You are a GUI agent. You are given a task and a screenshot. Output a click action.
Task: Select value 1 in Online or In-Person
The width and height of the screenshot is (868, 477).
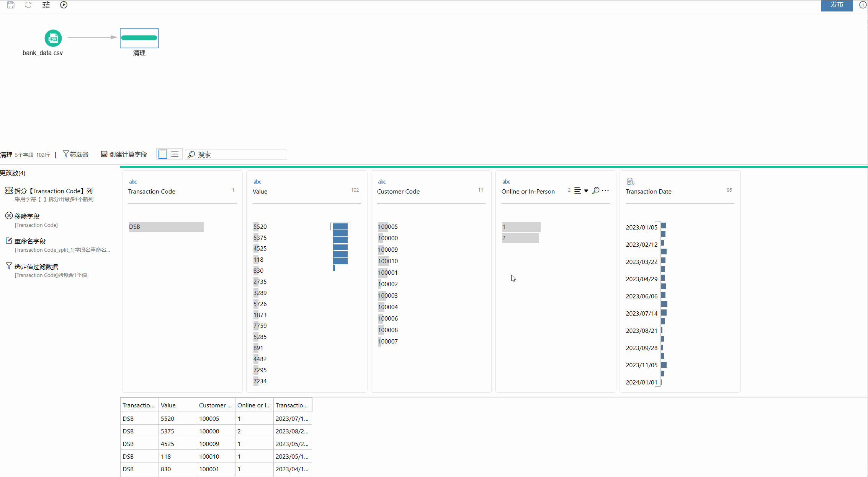(x=521, y=227)
